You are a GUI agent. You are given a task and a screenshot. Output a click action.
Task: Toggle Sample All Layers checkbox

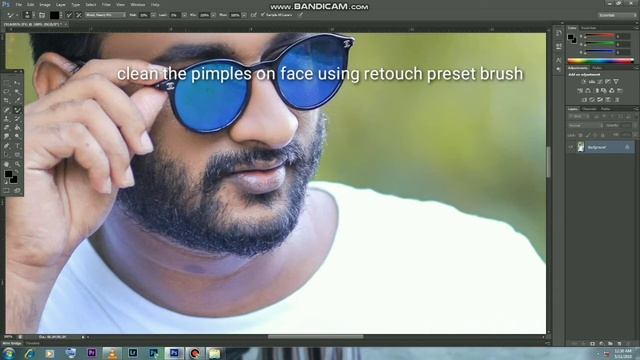[262, 14]
